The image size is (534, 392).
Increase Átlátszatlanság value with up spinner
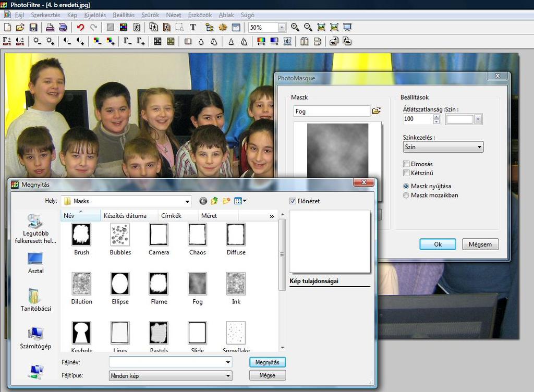coord(436,117)
